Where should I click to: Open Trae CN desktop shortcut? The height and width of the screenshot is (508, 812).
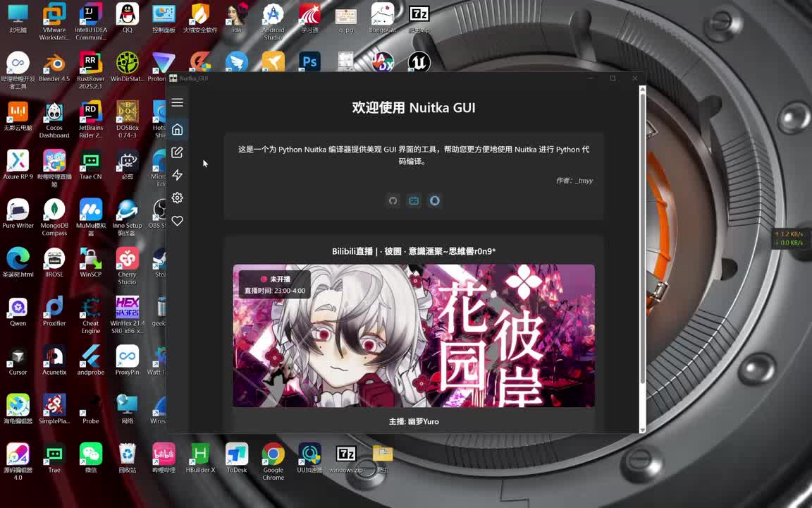91,165
